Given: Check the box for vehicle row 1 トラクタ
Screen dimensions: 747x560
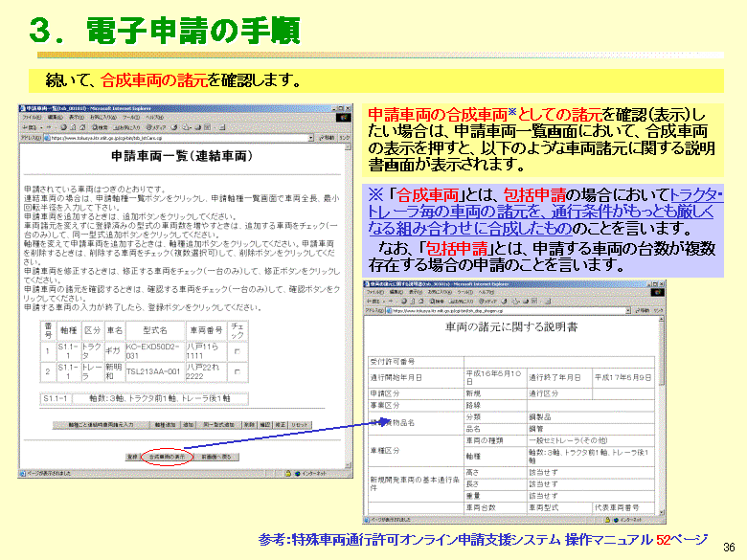Looking at the screenshot, I should point(238,351).
